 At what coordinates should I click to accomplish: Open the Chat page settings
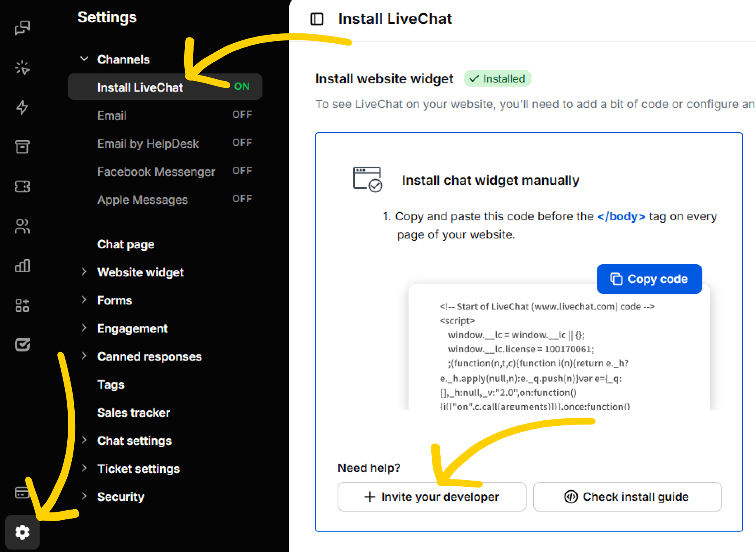coord(126,244)
